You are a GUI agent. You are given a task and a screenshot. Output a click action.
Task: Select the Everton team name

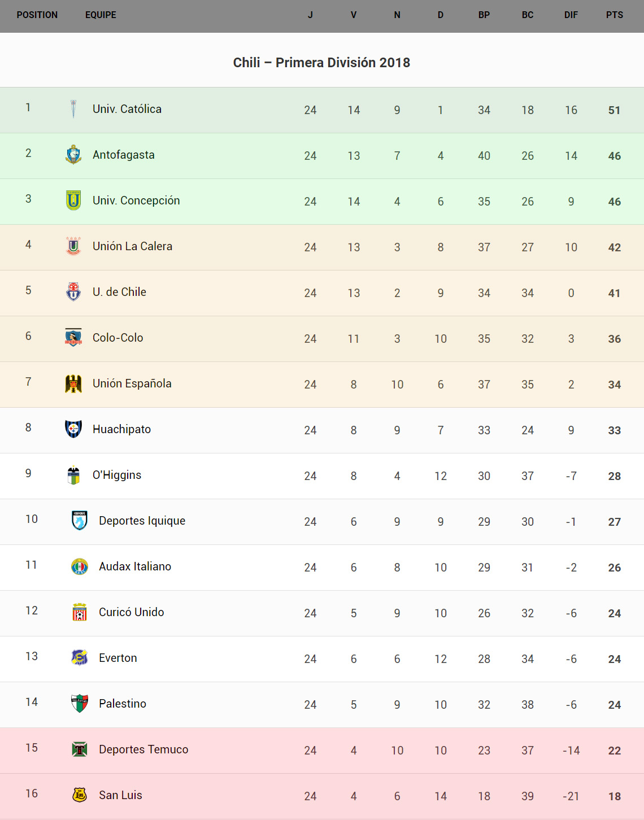118,658
